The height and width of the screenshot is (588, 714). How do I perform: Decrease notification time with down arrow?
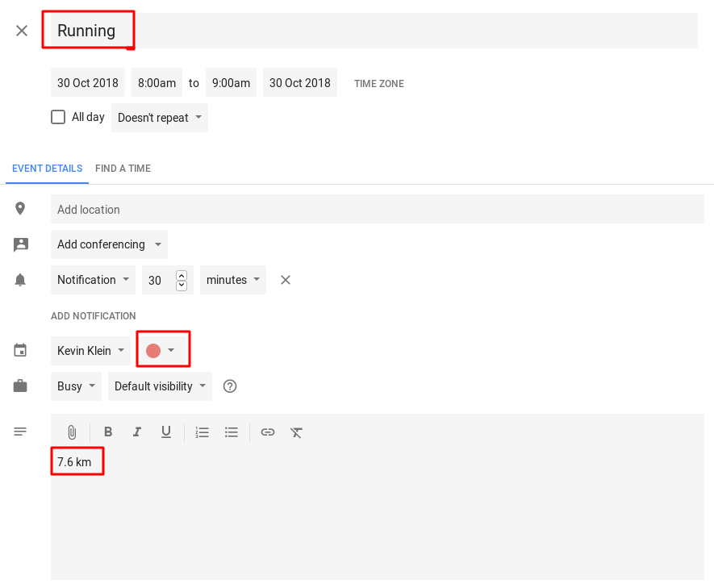point(182,285)
